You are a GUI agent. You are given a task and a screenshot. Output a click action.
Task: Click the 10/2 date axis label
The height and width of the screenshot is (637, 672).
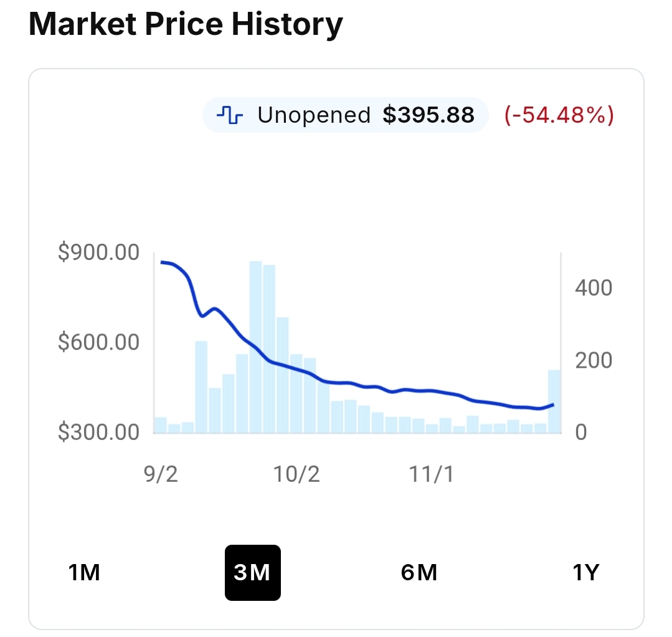click(x=296, y=474)
